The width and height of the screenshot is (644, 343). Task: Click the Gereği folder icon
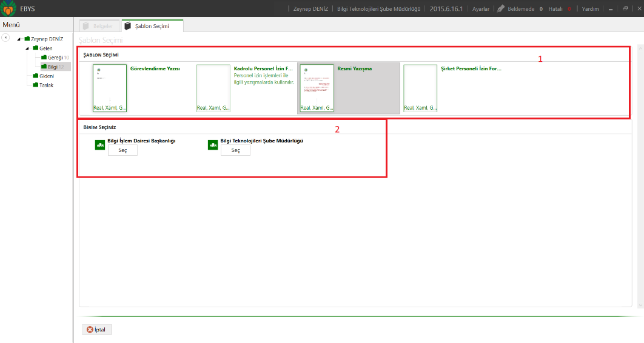point(44,58)
